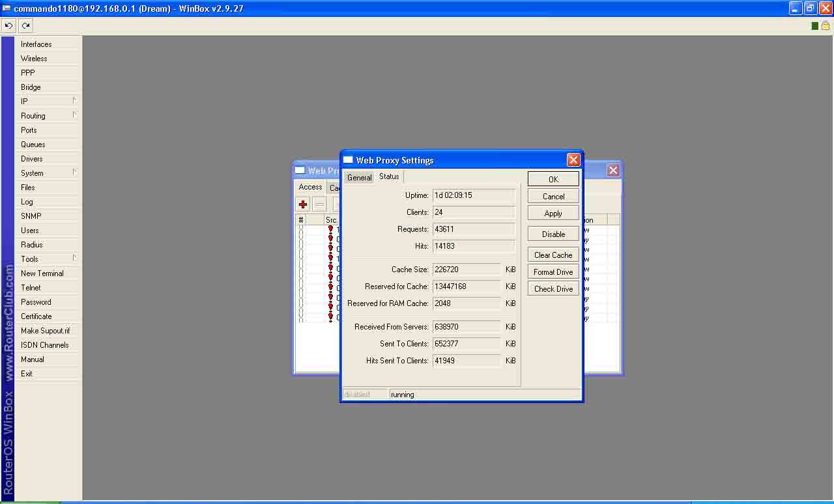Click the Uptime value field
Screen dimensions: 834x504
474,195
